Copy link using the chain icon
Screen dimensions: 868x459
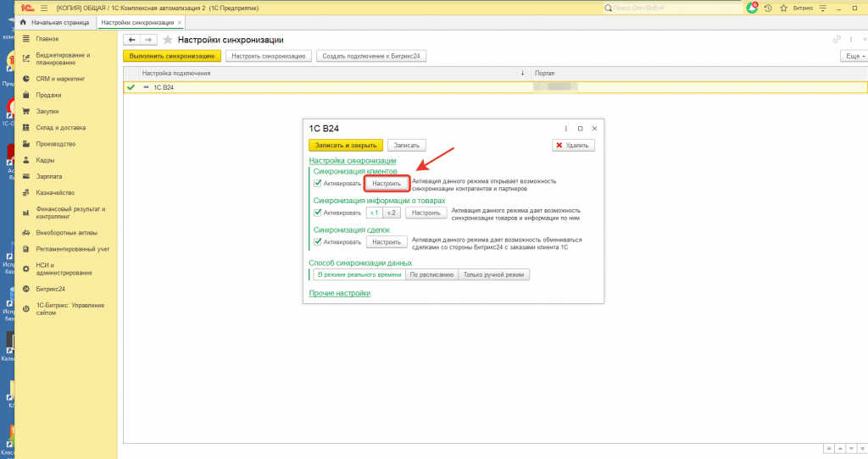(x=837, y=40)
